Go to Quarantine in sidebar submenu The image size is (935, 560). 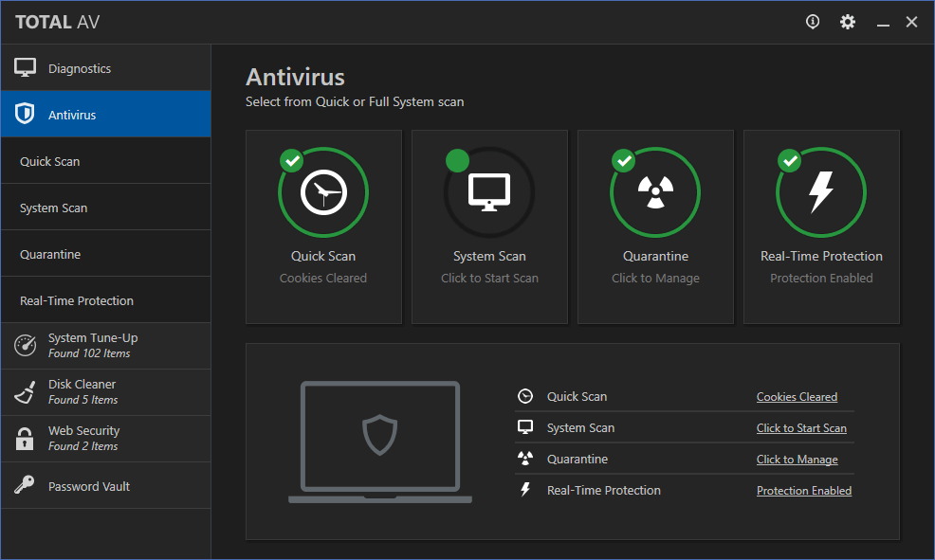[x=50, y=254]
